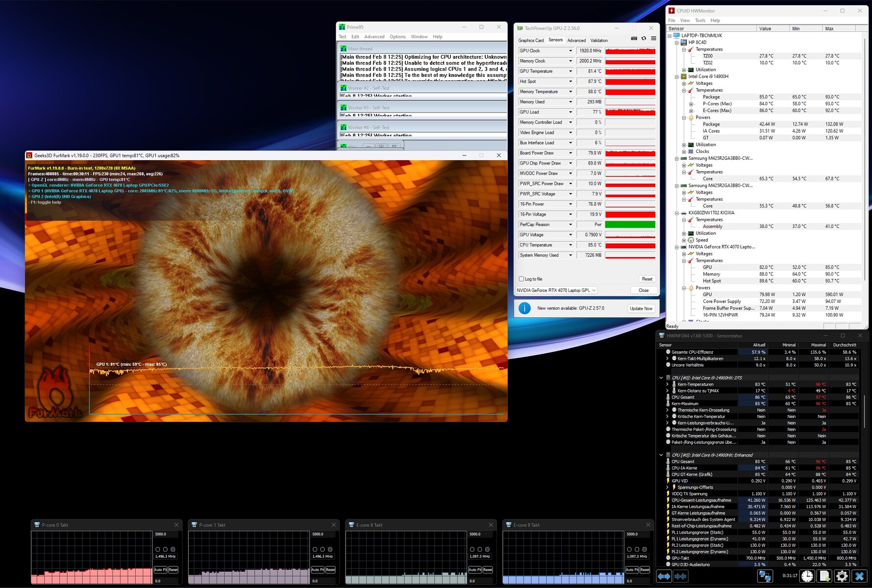
Task: Click Update Now button in GPU-Z
Action: tap(641, 308)
